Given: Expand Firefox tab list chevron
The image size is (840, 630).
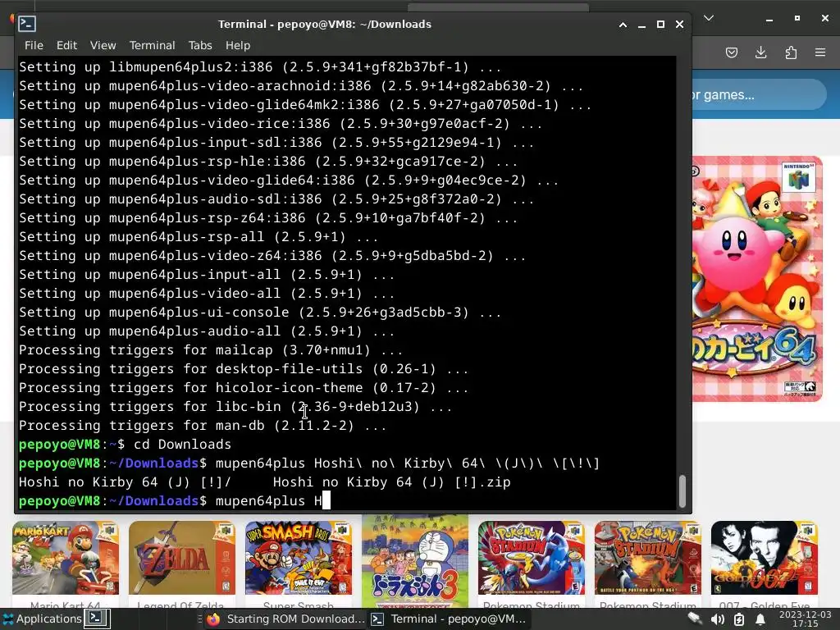Looking at the screenshot, I should click(x=709, y=18).
